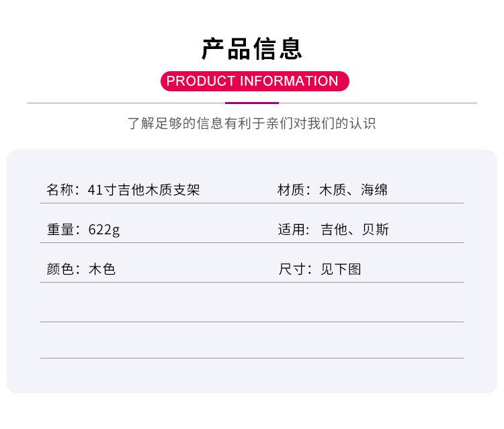Click the 名称 field label

(60, 190)
